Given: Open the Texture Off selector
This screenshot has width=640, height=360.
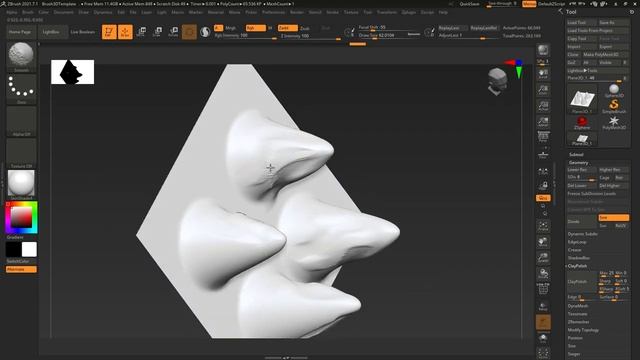Looking at the screenshot, I should pyautogui.click(x=21, y=153).
